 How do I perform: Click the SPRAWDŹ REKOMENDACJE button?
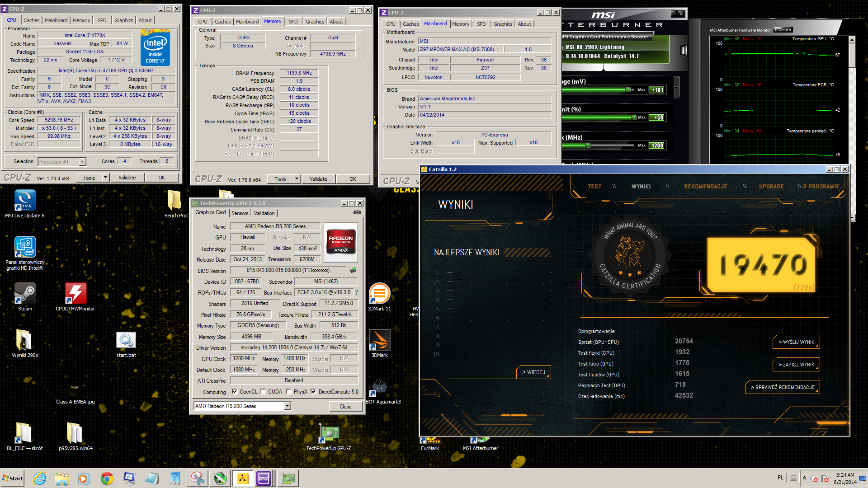click(x=783, y=387)
